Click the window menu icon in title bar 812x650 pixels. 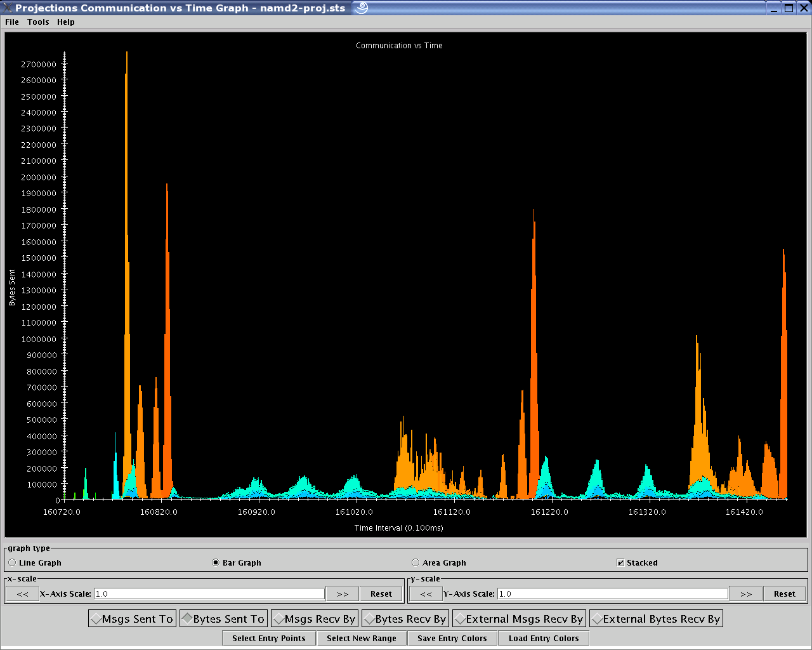click(8, 8)
